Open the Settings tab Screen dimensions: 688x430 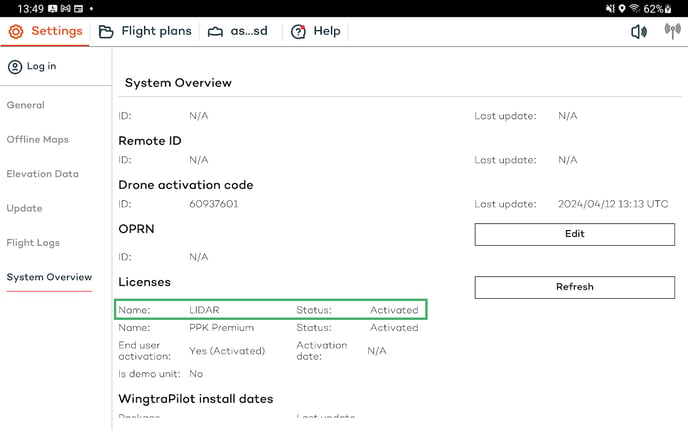click(46, 31)
